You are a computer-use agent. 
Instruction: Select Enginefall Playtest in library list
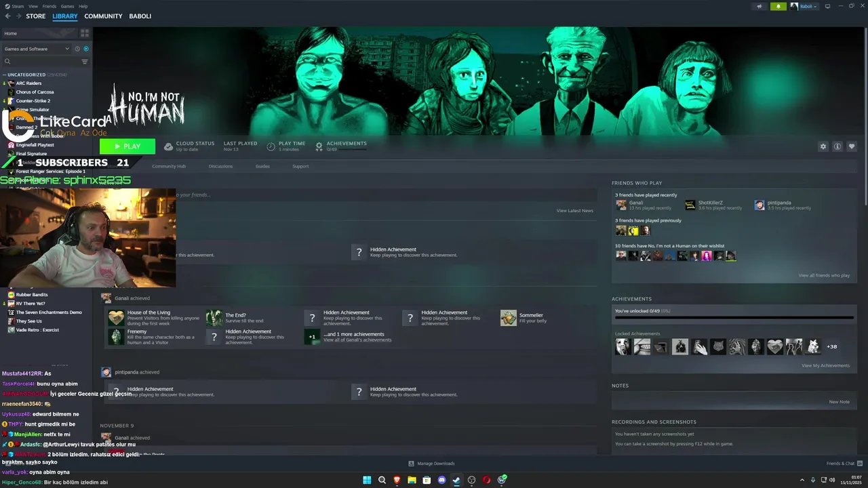coord(35,145)
